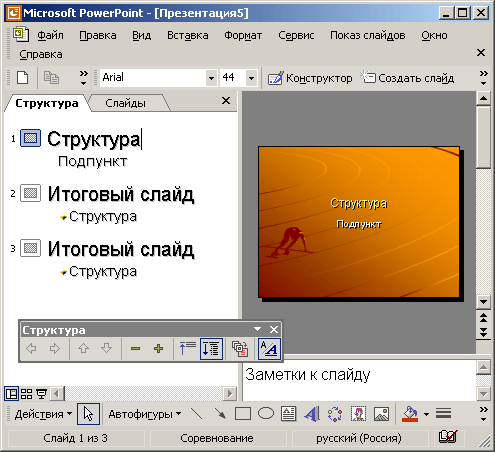Click the fill color paint bucket
The image size is (495, 452).
[x=410, y=414]
